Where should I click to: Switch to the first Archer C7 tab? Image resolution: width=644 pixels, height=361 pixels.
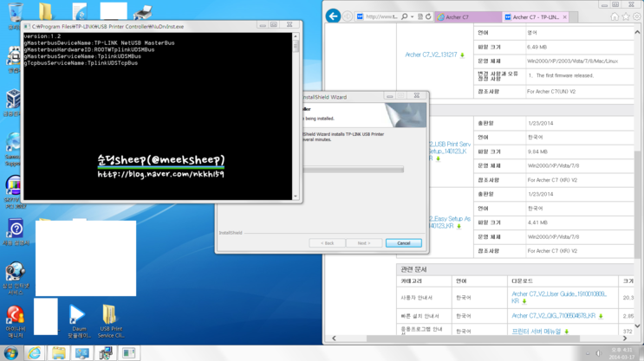click(468, 16)
